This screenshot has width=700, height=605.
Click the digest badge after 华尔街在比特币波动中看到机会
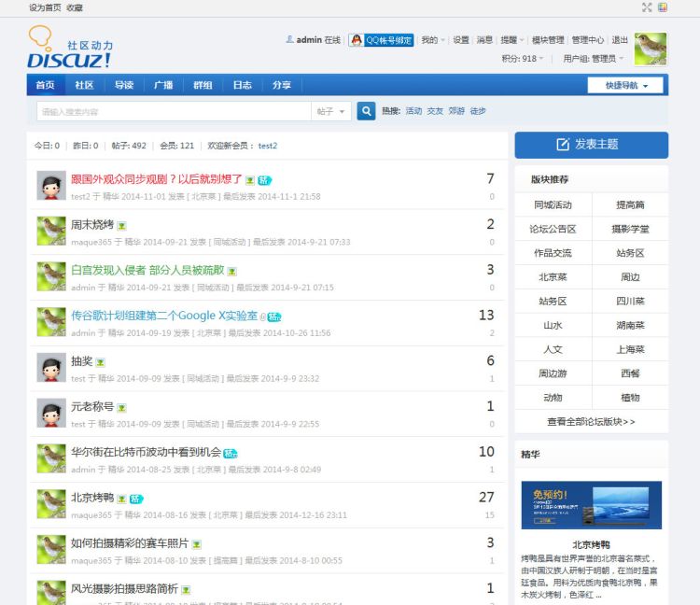tap(231, 454)
